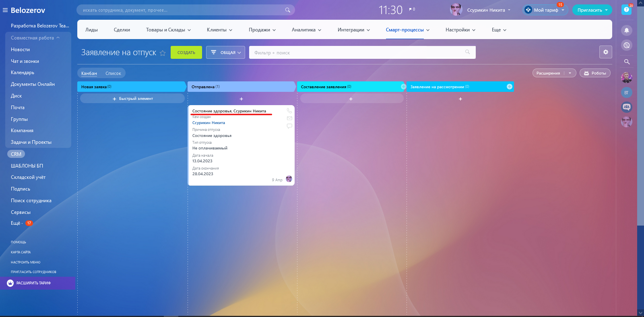Open the 'Сурикин Никита' user dropdown
The image size is (644, 317).
pyautogui.click(x=489, y=10)
